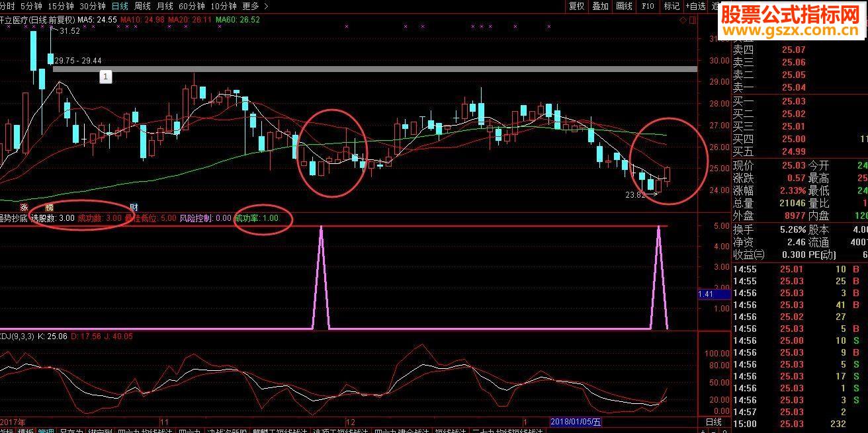Viewport: 868px width, 433px height.
Task: Click the red window-layout icon above chart
Action: (693, 20)
